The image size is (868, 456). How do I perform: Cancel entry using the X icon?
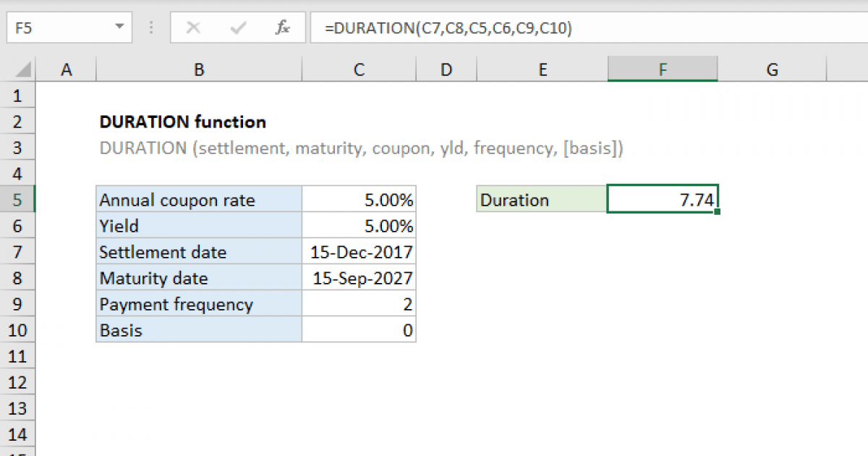193,28
